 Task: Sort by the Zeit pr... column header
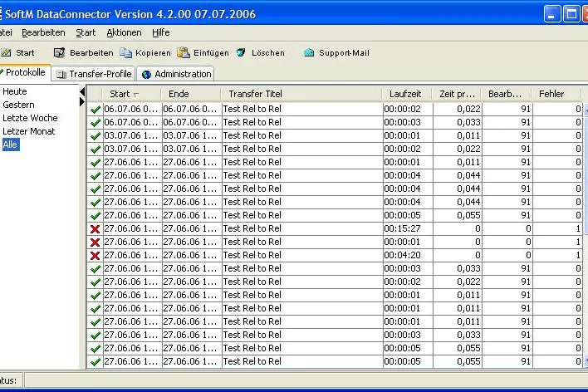[x=457, y=94]
